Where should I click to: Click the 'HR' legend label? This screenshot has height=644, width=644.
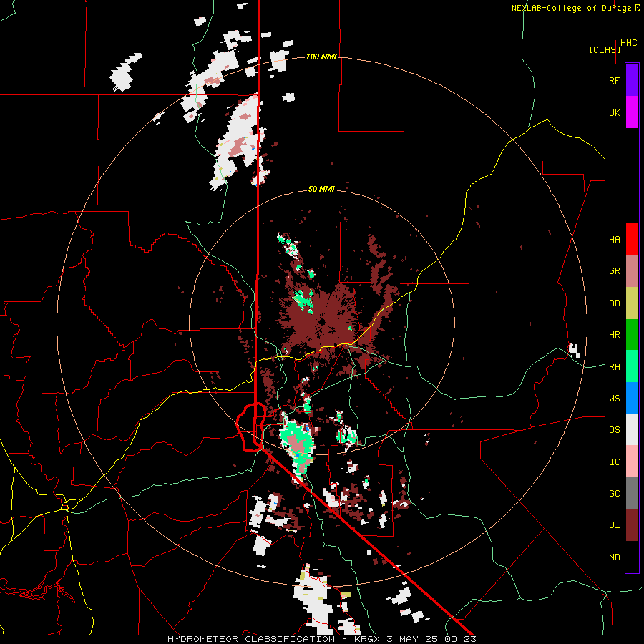[614, 335]
